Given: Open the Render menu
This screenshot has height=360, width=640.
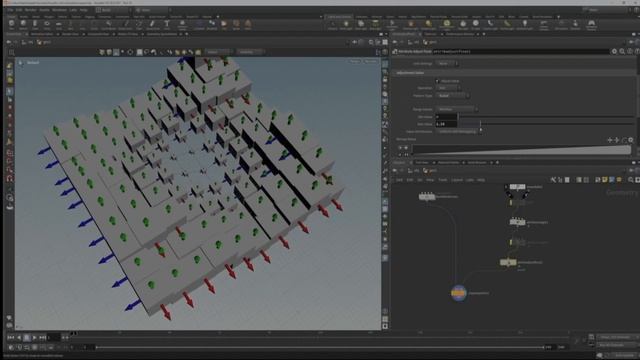Looking at the screenshot, I should pos(31,10).
